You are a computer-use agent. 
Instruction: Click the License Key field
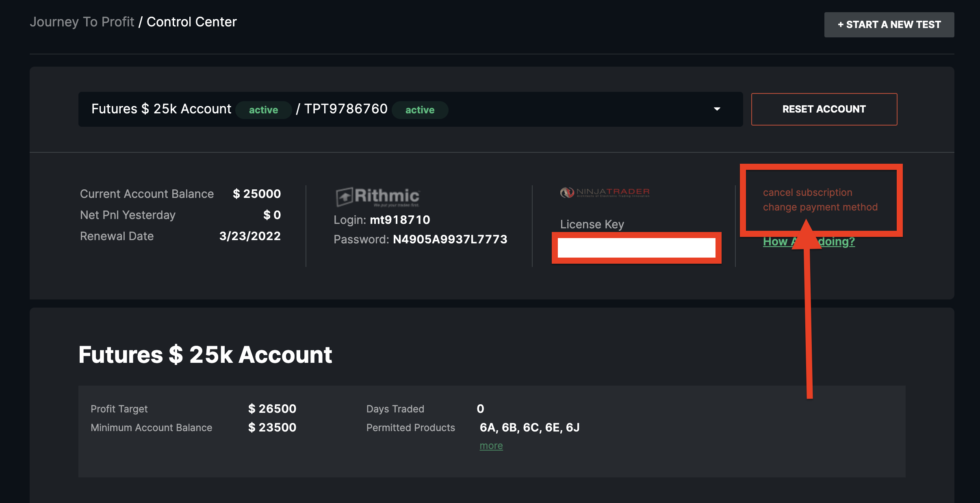click(636, 248)
